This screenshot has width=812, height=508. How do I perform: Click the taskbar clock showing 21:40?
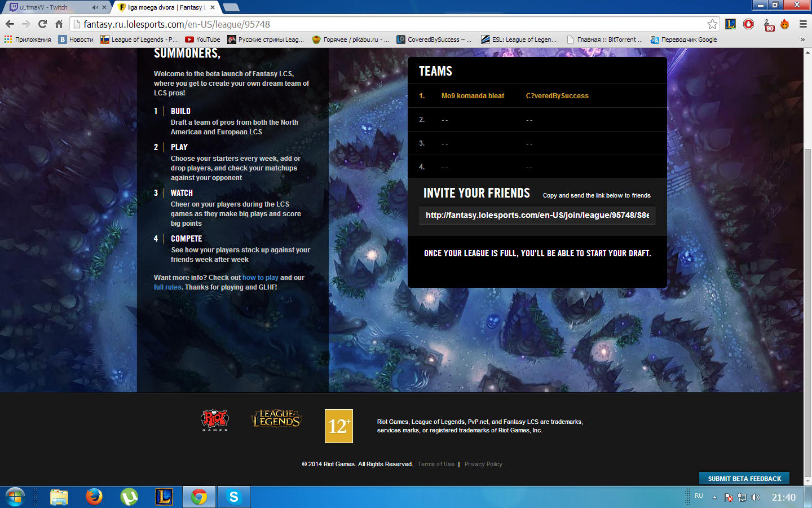[x=783, y=497]
